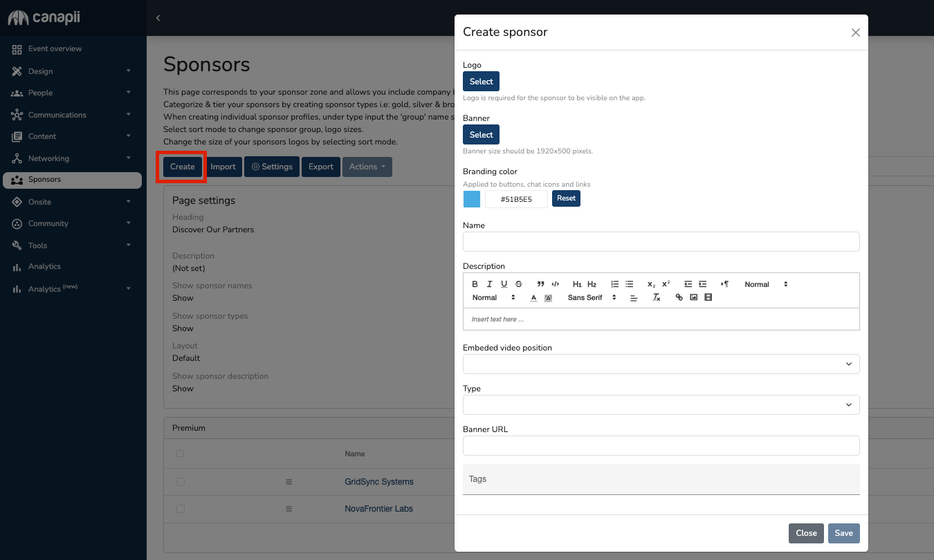Tick the NovaFrontier Labs row checkbox
Image resolution: width=934 pixels, height=560 pixels.
[181, 509]
